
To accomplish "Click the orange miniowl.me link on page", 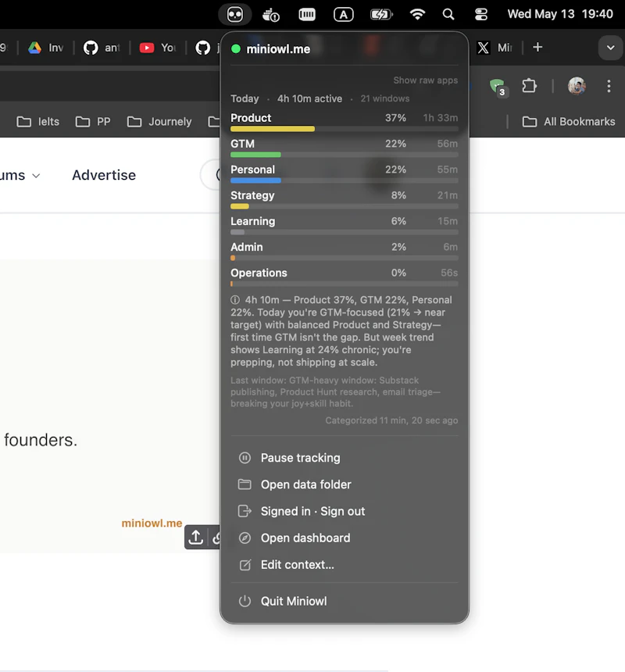I will [x=152, y=524].
